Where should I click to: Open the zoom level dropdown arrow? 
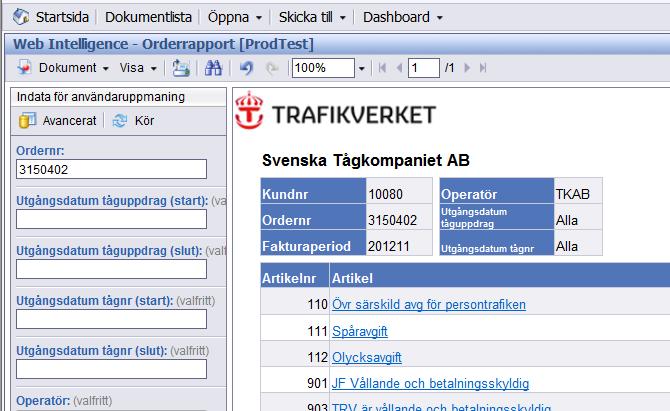tap(361, 68)
